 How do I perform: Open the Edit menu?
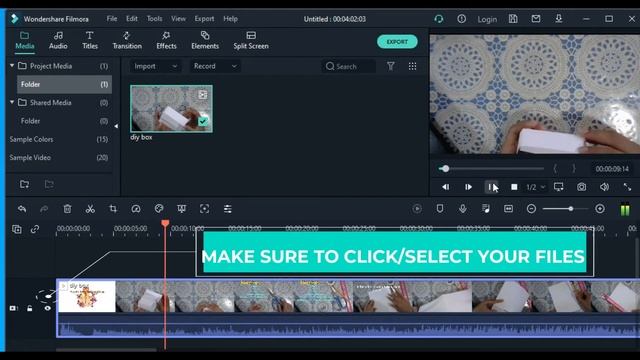(131, 19)
